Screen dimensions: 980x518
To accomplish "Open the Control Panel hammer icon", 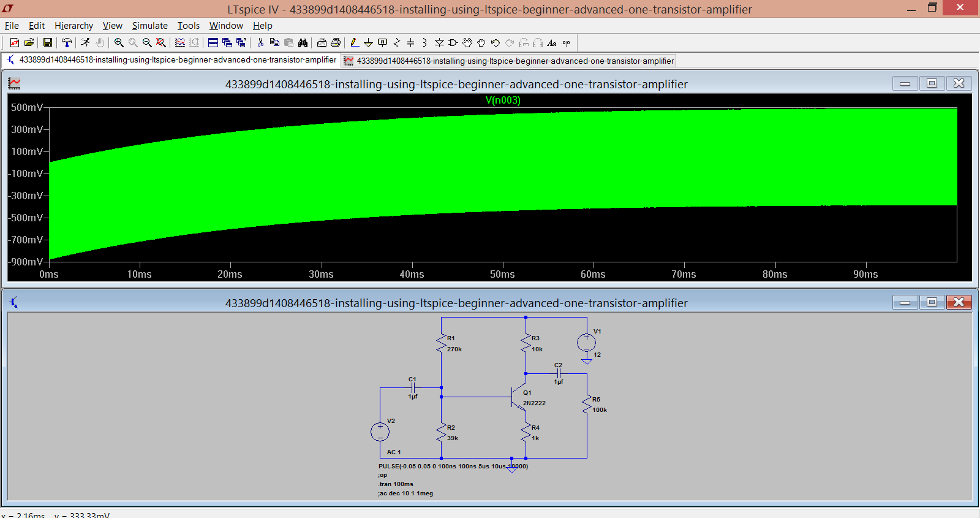I will [x=66, y=43].
